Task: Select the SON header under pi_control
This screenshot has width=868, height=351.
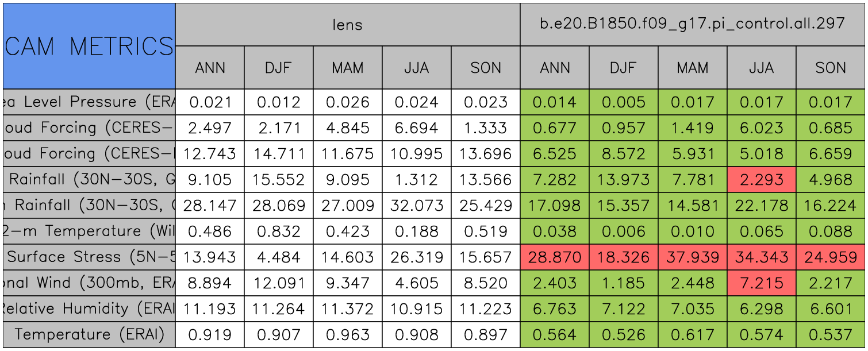Action: (x=831, y=68)
